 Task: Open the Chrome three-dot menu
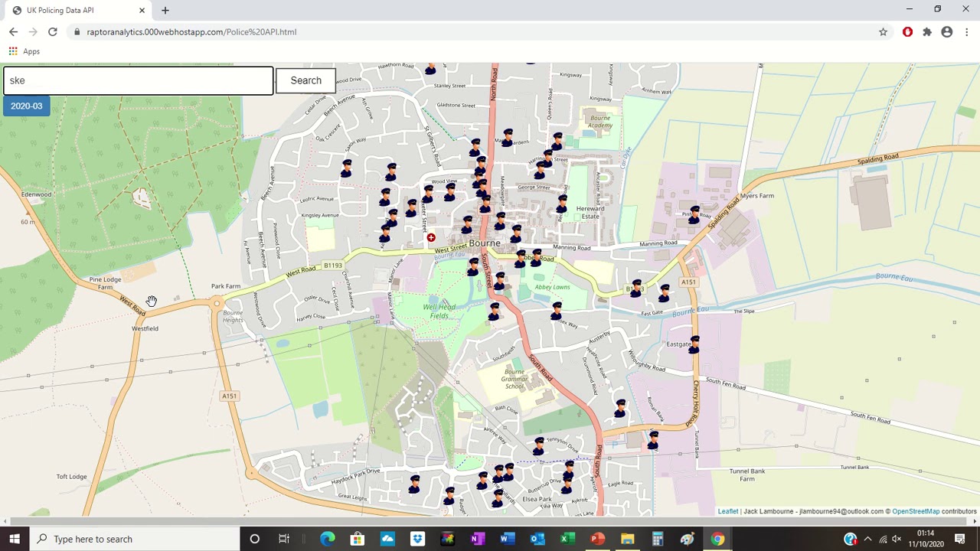(x=967, y=32)
